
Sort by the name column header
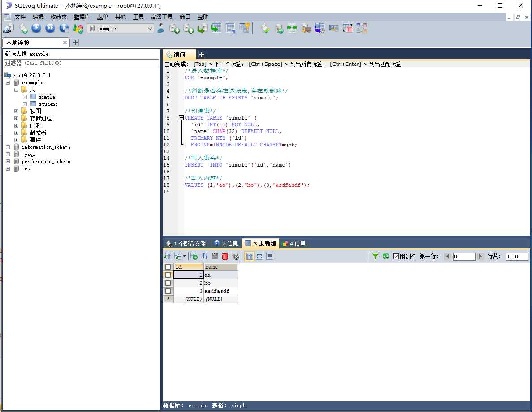tap(221, 267)
